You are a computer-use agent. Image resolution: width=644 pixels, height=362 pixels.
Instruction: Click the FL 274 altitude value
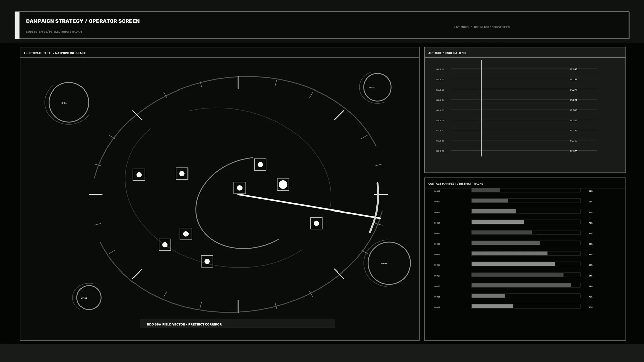point(574,90)
